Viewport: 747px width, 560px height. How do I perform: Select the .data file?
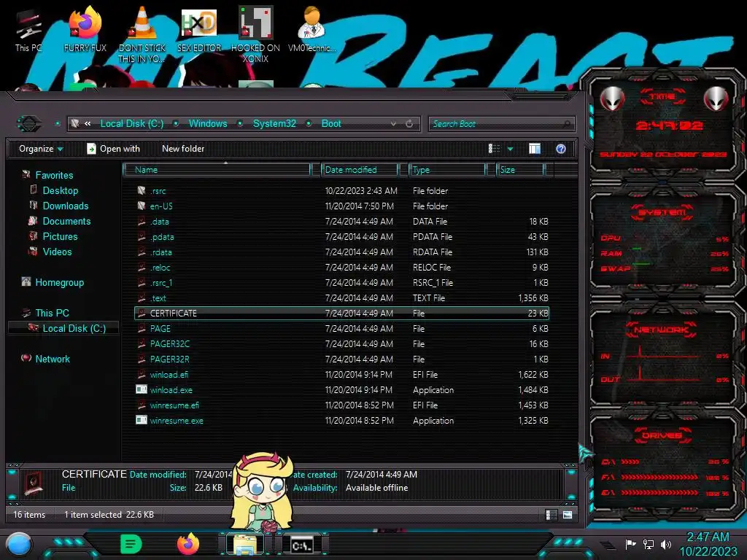tap(160, 222)
